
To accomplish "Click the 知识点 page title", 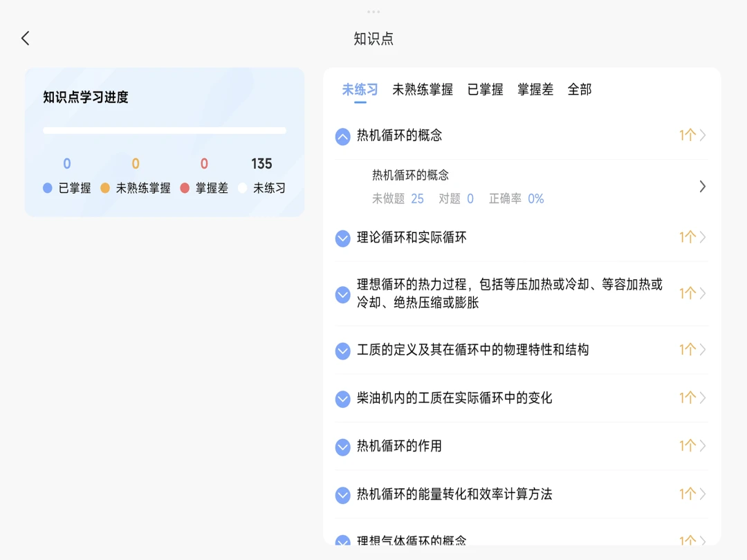I will click(x=373, y=39).
